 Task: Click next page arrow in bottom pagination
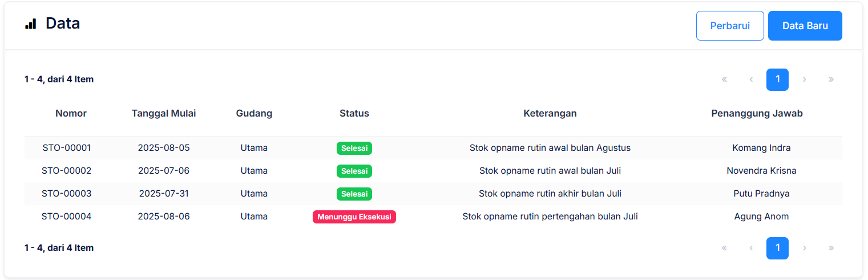(x=804, y=248)
